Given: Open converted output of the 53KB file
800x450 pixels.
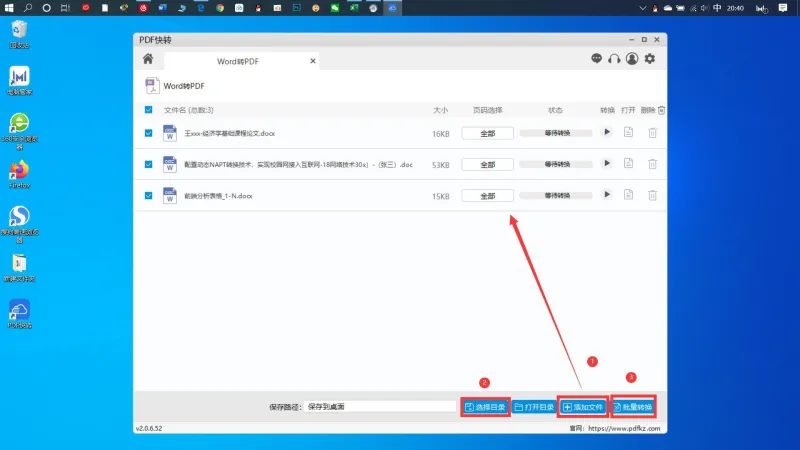Looking at the screenshot, I should click(x=628, y=163).
